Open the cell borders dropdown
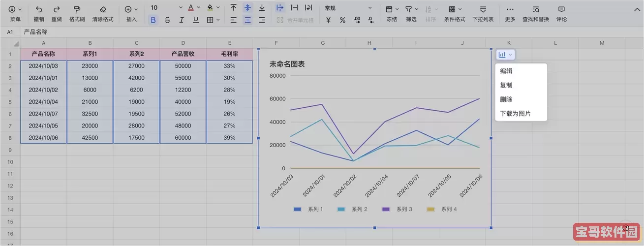 click(x=213, y=20)
